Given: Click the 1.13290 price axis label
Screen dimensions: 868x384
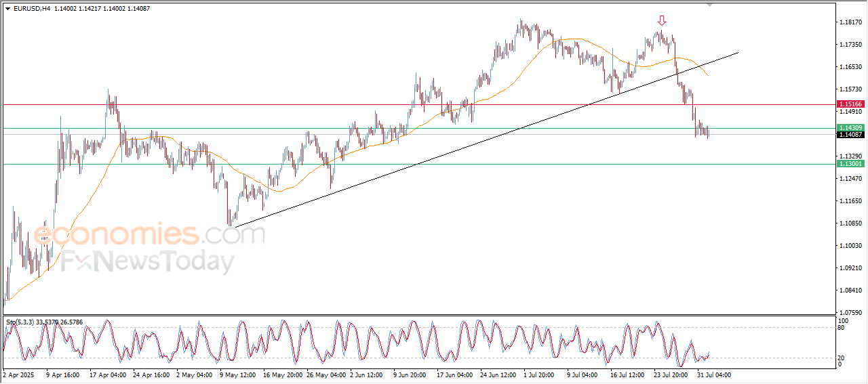Looking at the screenshot, I should (850, 156).
